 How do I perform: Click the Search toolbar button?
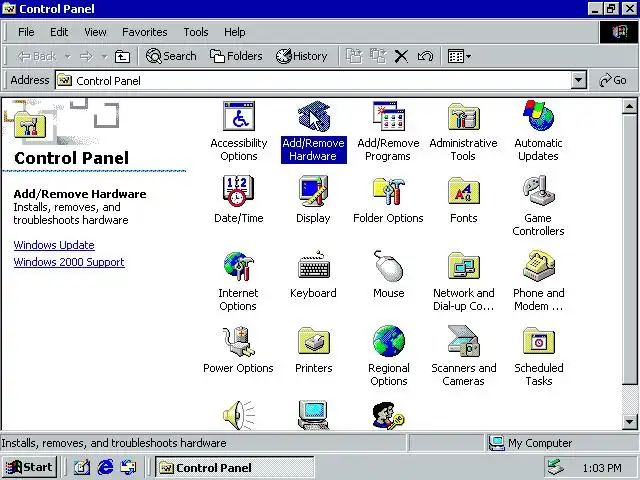(171, 56)
